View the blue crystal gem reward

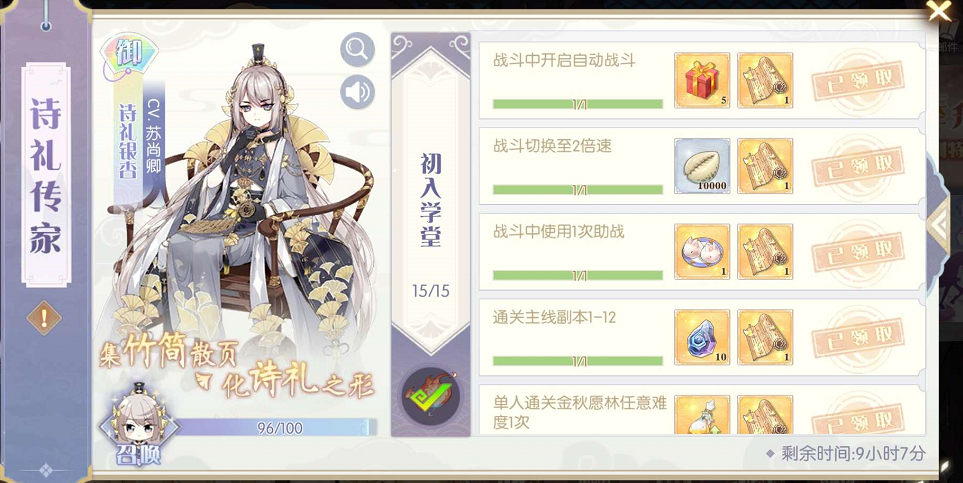pos(702,337)
